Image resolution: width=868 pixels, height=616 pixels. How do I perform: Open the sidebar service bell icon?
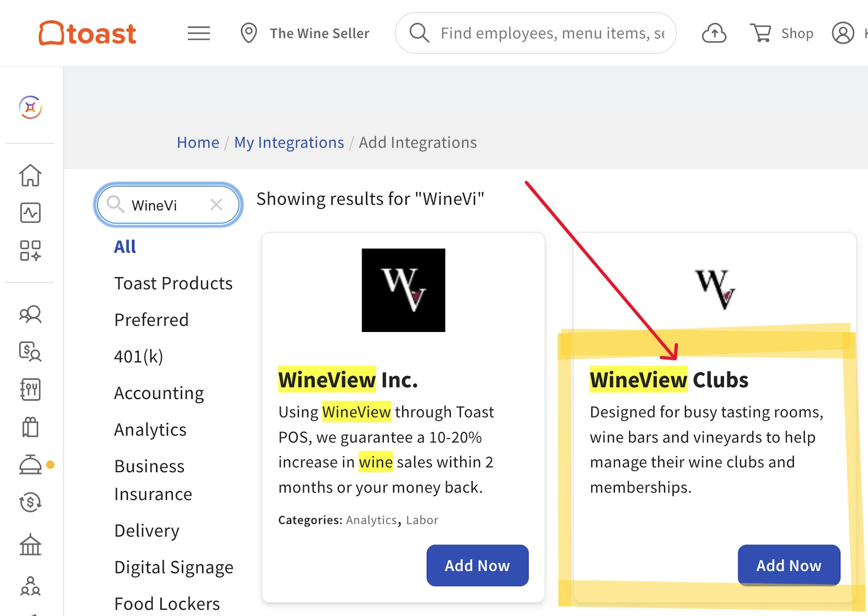(30, 464)
